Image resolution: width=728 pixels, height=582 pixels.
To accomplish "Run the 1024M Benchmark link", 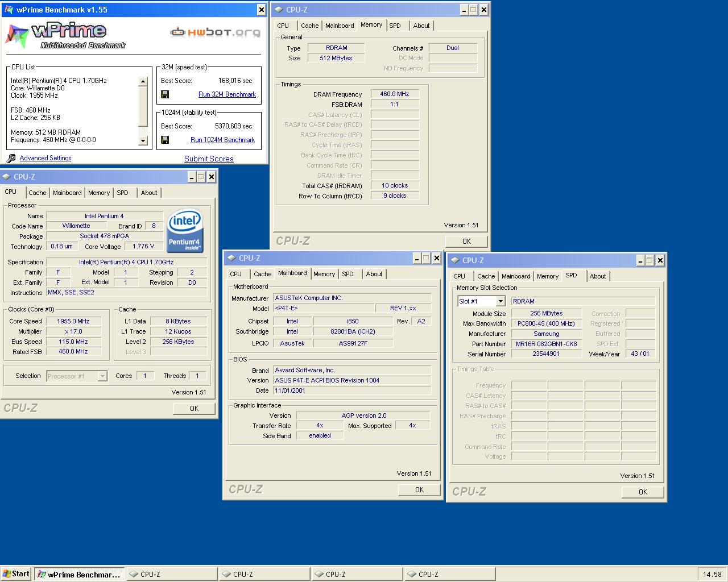I will point(222,140).
